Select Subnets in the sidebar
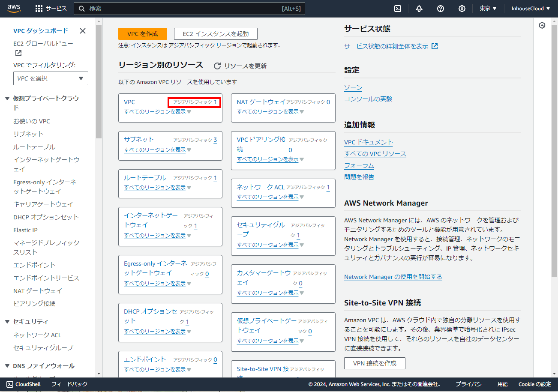 (28, 134)
